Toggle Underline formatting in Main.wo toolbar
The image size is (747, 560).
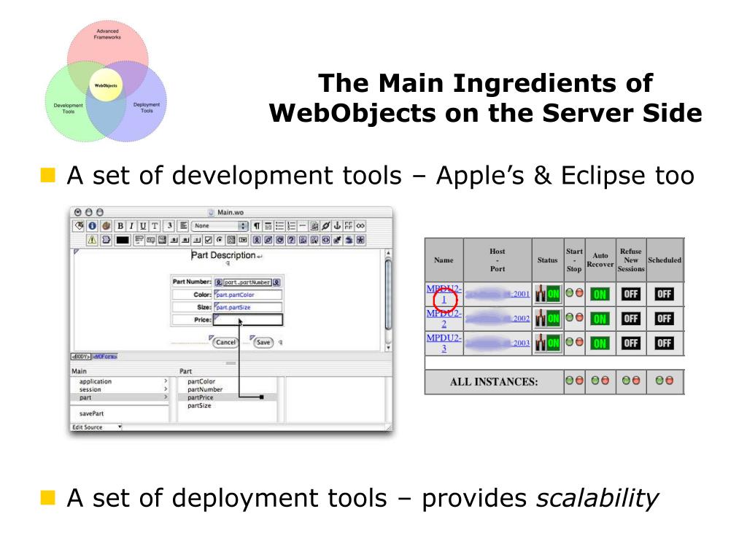[x=143, y=226]
